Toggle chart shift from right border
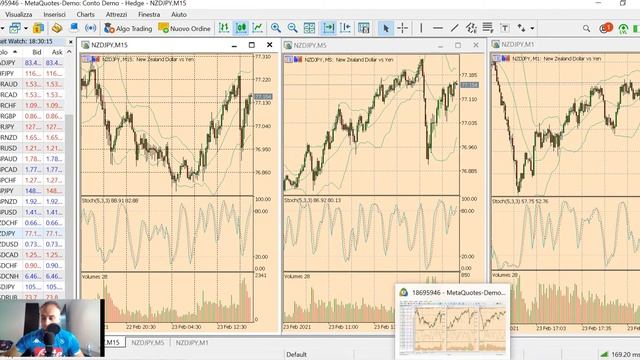Screen dimensions: 640x360 click(345, 28)
